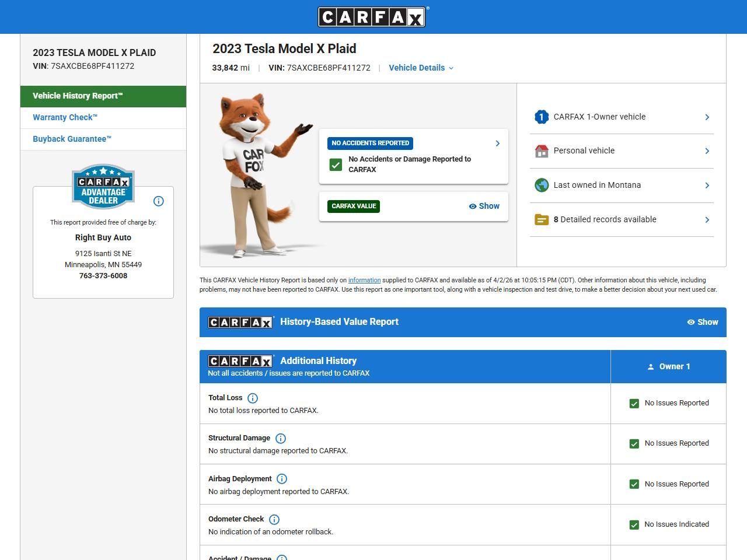Click the house icon for Personal vehicle
Screen dimensions: 747x560
542,151
